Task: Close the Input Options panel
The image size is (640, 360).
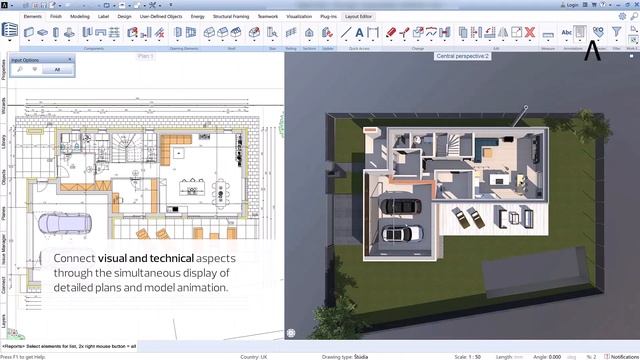Action: (x=70, y=60)
